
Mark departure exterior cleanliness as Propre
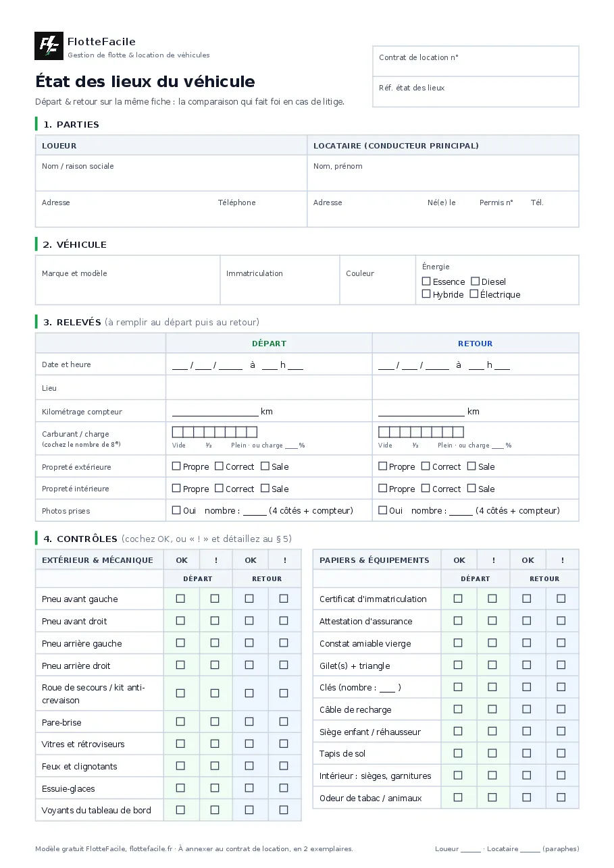pos(176,466)
